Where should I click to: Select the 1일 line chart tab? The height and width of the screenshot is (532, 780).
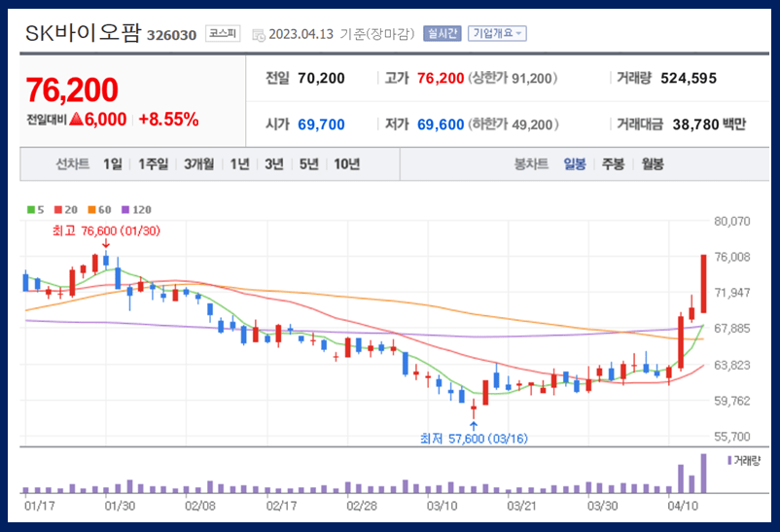[113, 163]
